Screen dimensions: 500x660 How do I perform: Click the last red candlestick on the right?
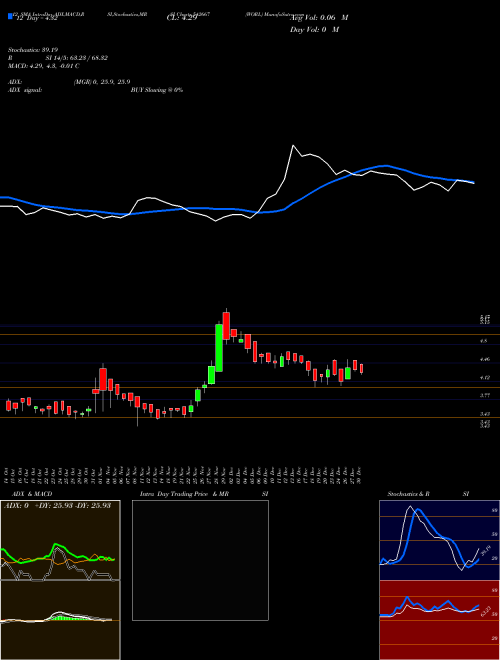coord(361,369)
